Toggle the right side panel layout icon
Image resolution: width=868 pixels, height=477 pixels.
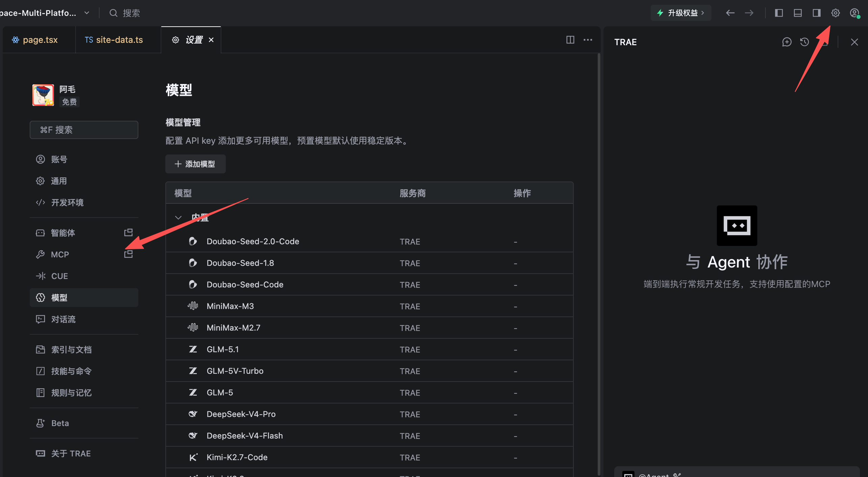click(816, 13)
